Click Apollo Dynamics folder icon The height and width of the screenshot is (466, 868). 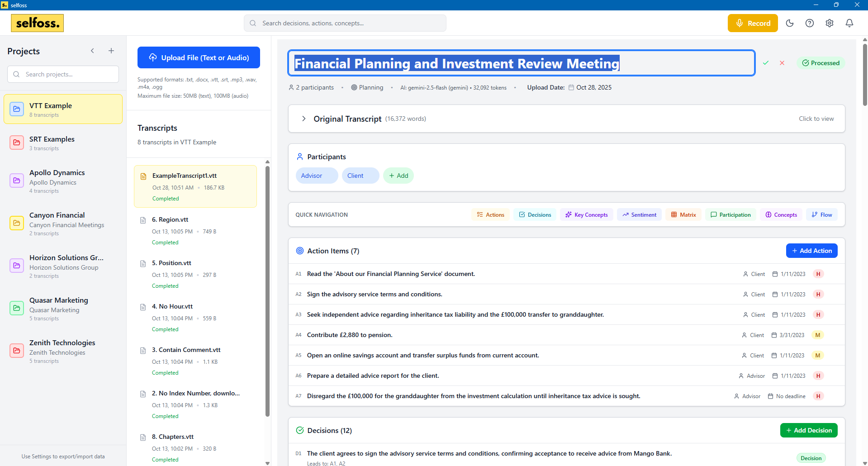[x=17, y=181]
